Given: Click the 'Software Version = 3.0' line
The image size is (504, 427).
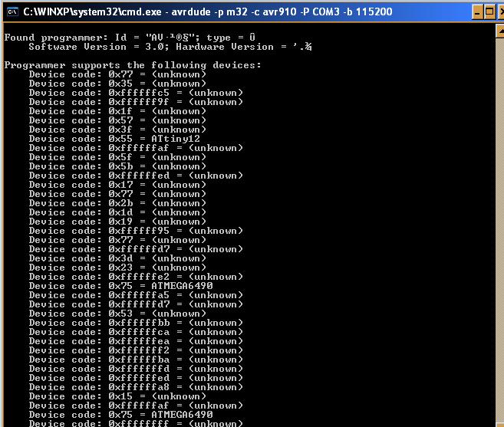Looking at the screenshot, I should click(x=170, y=47).
